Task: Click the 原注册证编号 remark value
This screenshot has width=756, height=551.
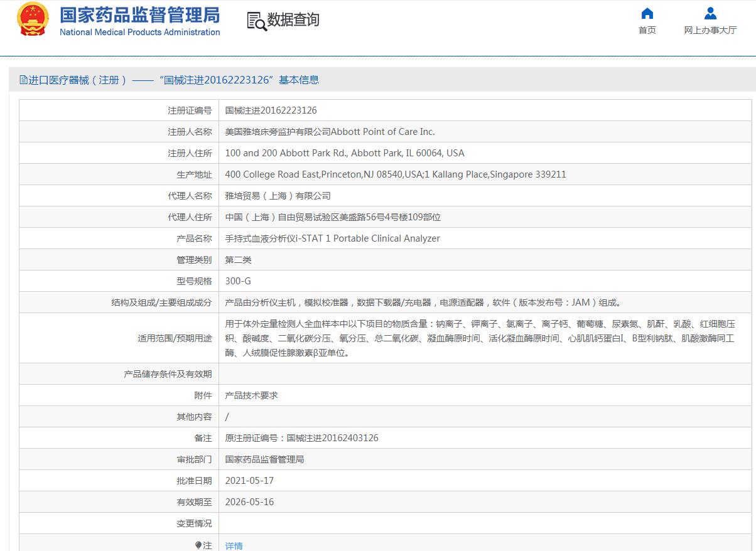Action: pyautogui.click(x=301, y=438)
